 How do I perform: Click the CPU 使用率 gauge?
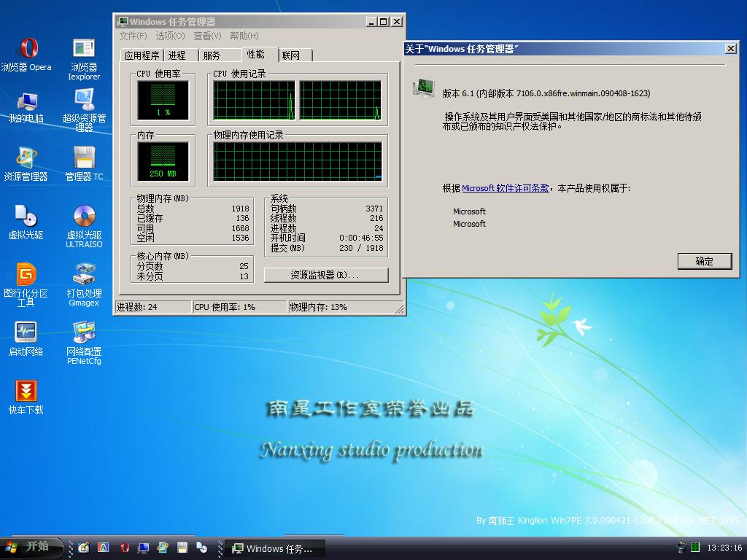[x=163, y=100]
